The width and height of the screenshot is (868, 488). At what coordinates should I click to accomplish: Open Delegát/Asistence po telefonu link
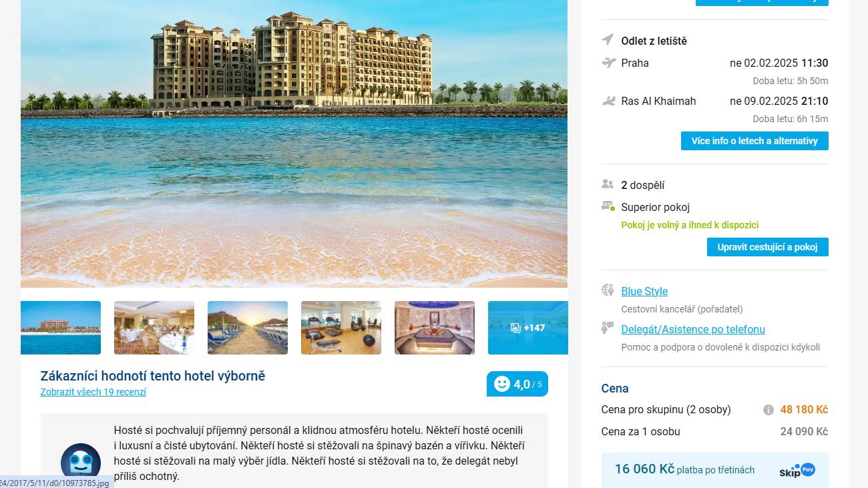tap(693, 329)
